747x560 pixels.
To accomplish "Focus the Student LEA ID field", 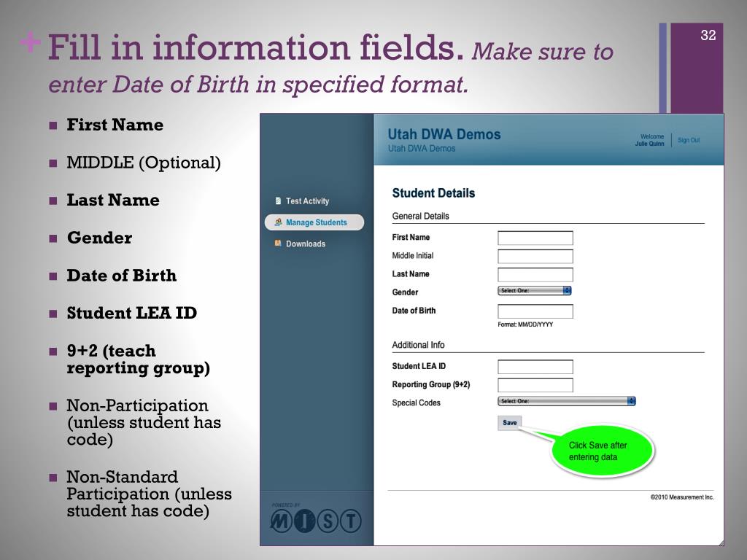I will [x=535, y=367].
